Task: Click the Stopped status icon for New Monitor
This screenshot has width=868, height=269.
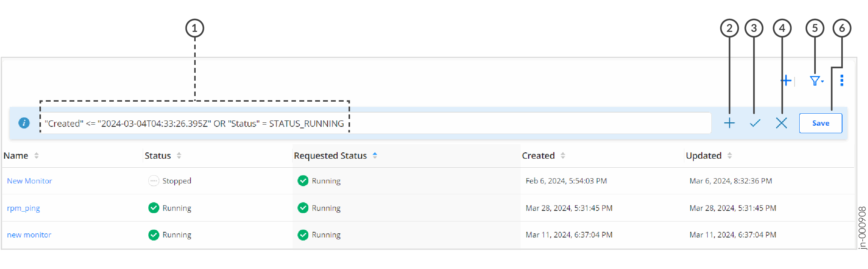Action: click(153, 180)
